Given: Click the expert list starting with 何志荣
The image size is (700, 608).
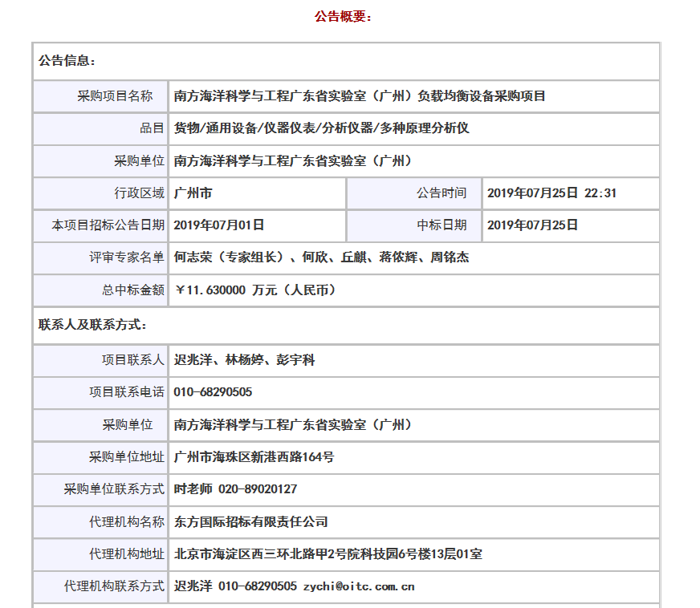Looking at the screenshot, I should pyautogui.click(x=321, y=257).
